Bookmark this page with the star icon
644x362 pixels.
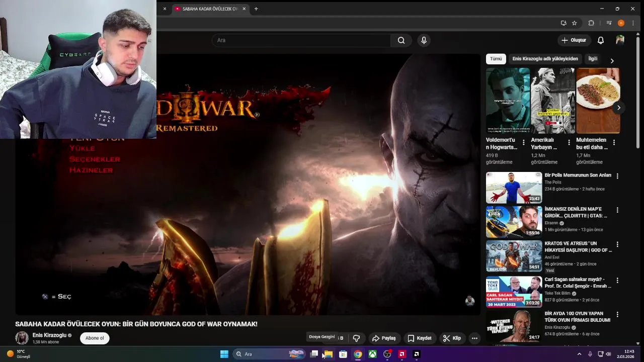coord(575,23)
